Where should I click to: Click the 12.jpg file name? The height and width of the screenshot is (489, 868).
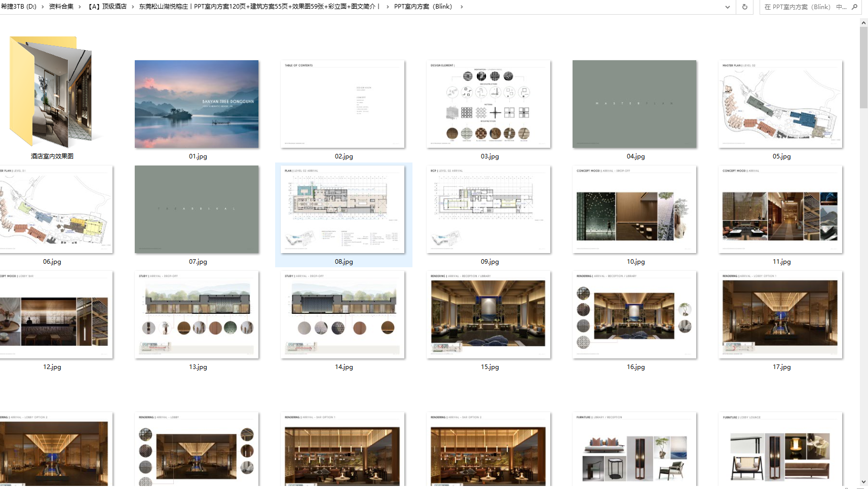click(52, 367)
